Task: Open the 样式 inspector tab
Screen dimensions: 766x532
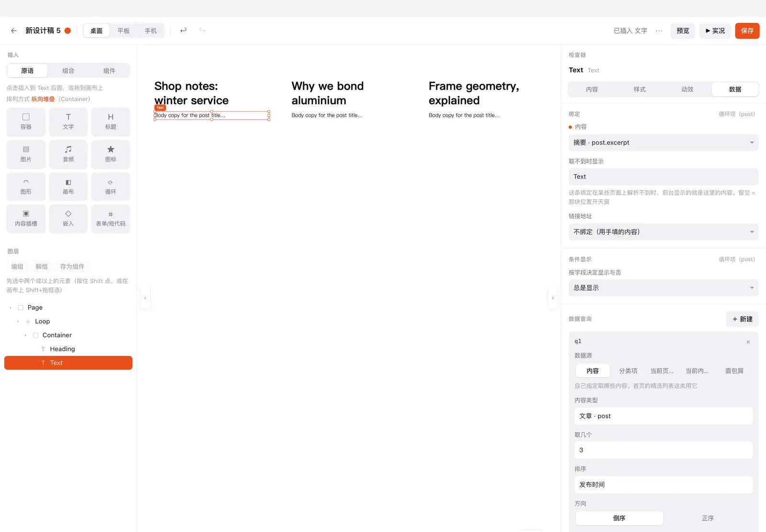Action: (640, 90)
